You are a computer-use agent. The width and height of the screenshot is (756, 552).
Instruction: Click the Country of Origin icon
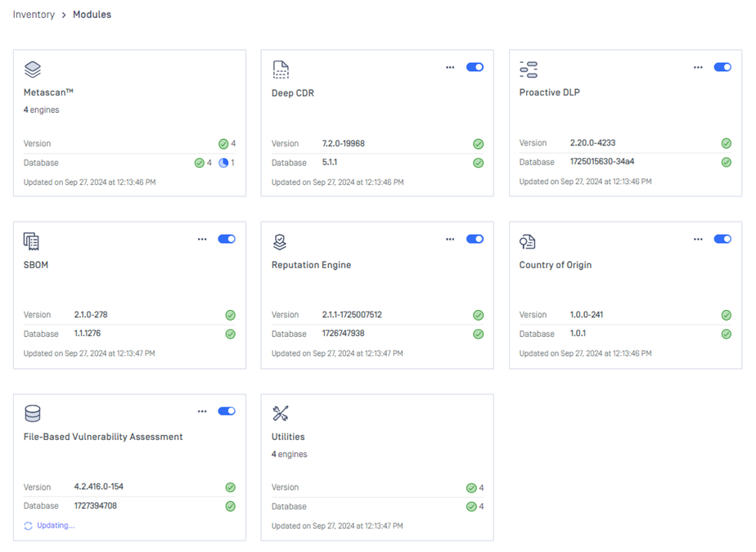528,241
